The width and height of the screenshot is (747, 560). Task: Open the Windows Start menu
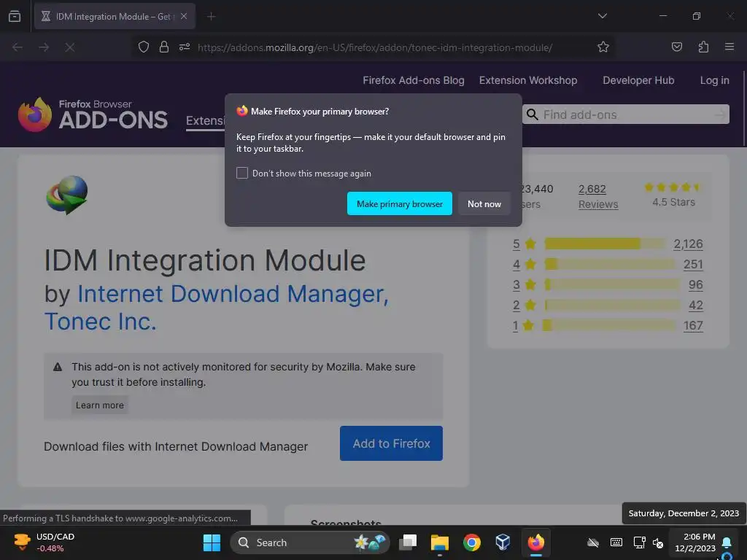[212, 542]
